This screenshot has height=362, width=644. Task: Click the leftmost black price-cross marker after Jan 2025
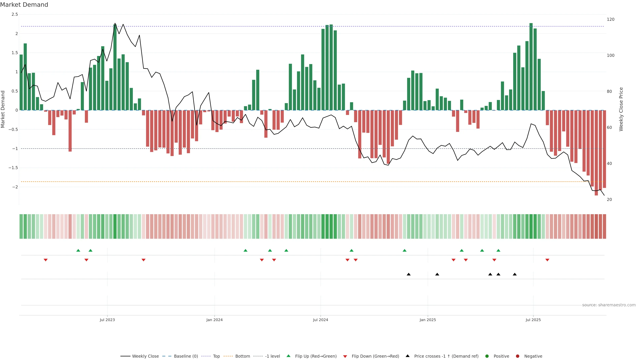click(x=437, y=274)
